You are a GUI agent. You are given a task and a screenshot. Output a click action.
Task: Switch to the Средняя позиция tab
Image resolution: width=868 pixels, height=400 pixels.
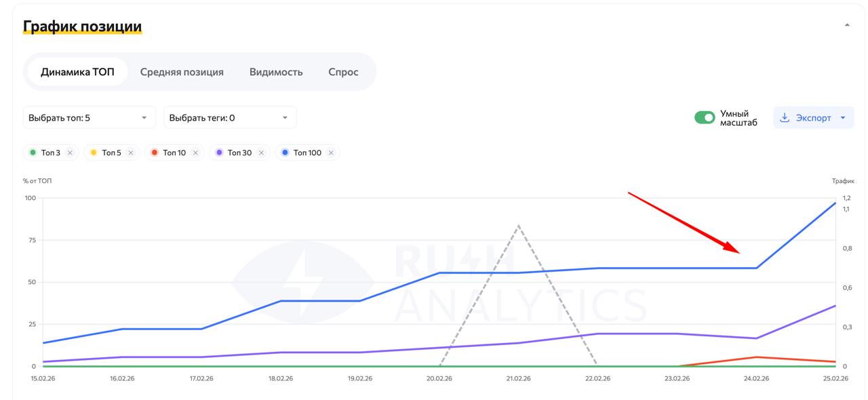click(x=182, y=72)
